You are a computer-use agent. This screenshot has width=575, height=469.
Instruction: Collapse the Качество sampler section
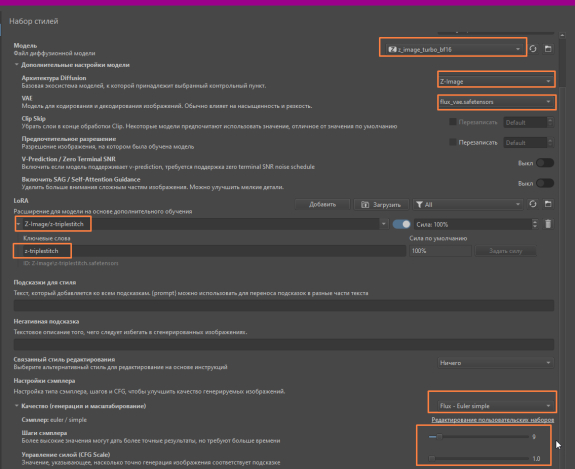[17, 406]
